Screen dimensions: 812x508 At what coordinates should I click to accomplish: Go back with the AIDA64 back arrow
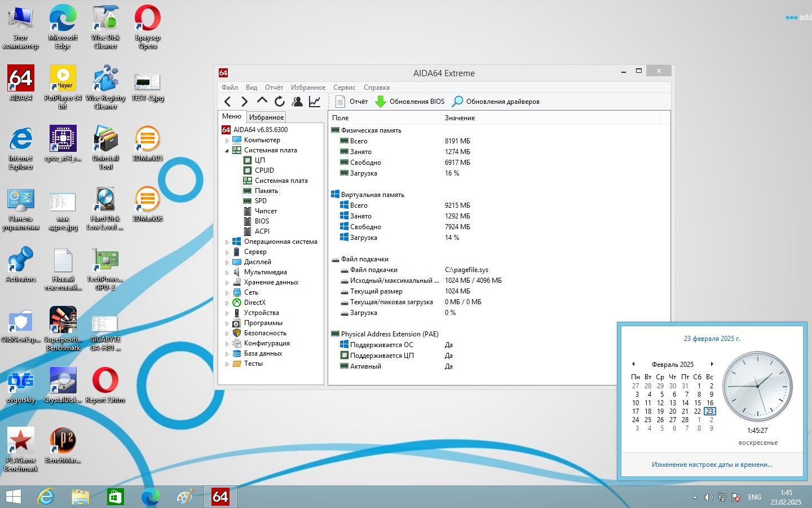coord(227,102)
